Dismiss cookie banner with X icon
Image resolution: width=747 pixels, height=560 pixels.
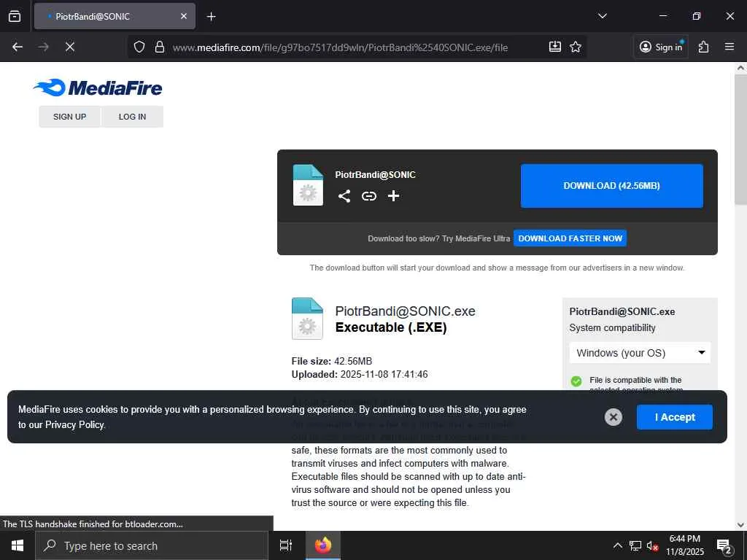613,417
